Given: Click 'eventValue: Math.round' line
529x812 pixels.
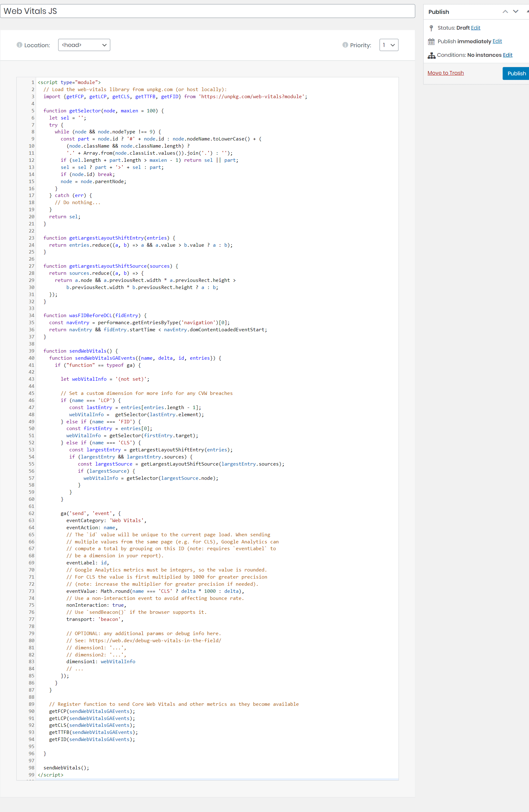Looking at the screenshot, I should (x=155, y=591).
